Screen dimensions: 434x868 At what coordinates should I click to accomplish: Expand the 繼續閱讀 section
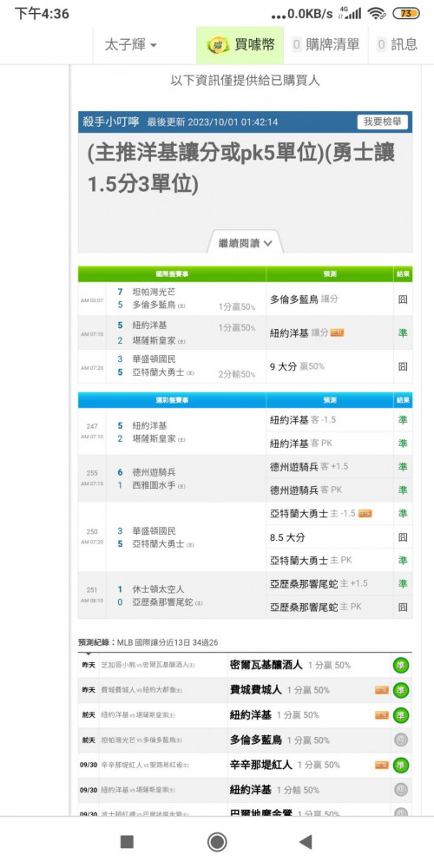(x=245, y=243)
